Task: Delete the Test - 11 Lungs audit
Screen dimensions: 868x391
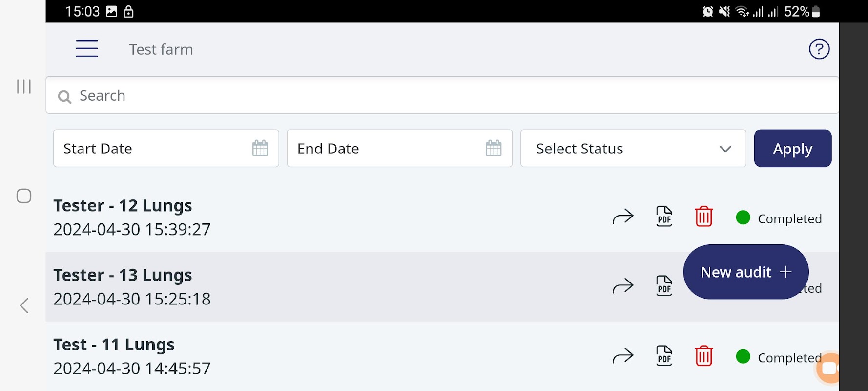Action: pos(703,356)
